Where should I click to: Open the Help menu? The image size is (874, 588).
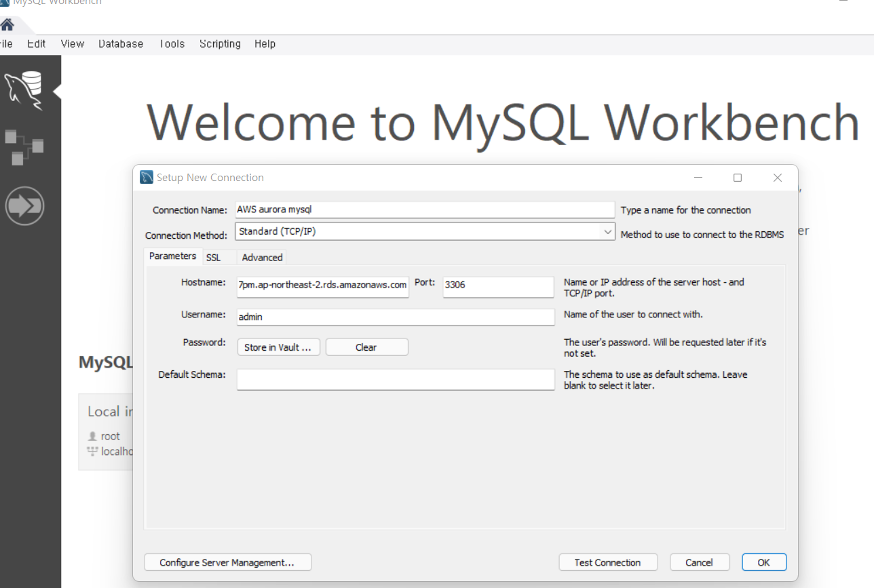(265, 43)
